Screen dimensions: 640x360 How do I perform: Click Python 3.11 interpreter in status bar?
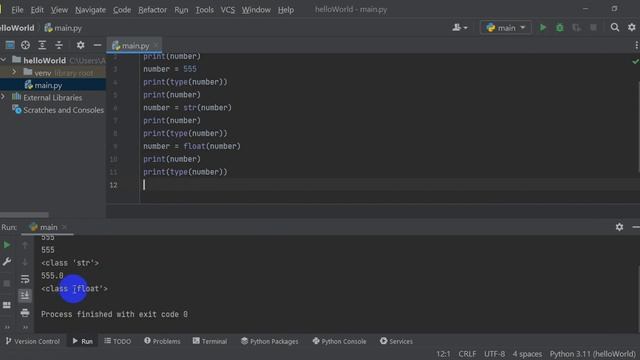[x=592, y=354]
